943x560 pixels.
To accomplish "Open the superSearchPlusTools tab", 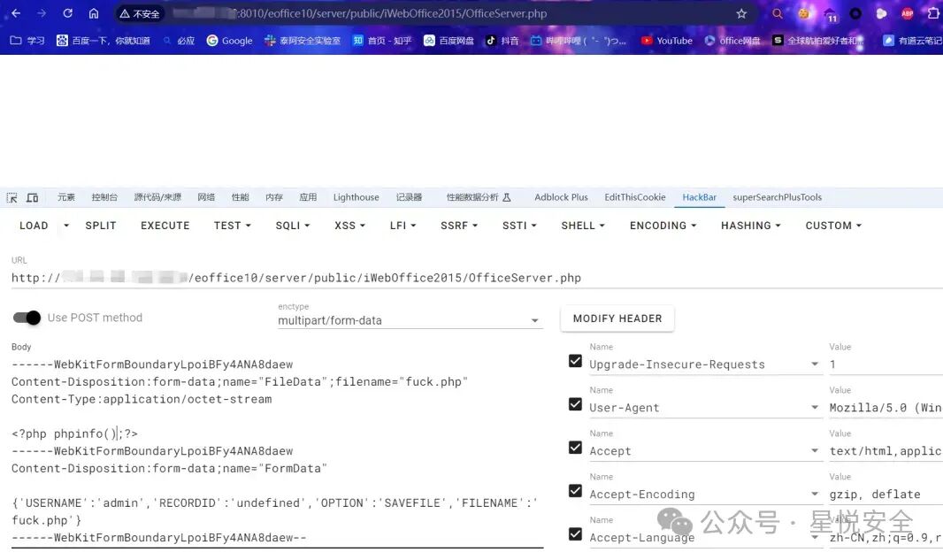I will click(x=777, y=197).
